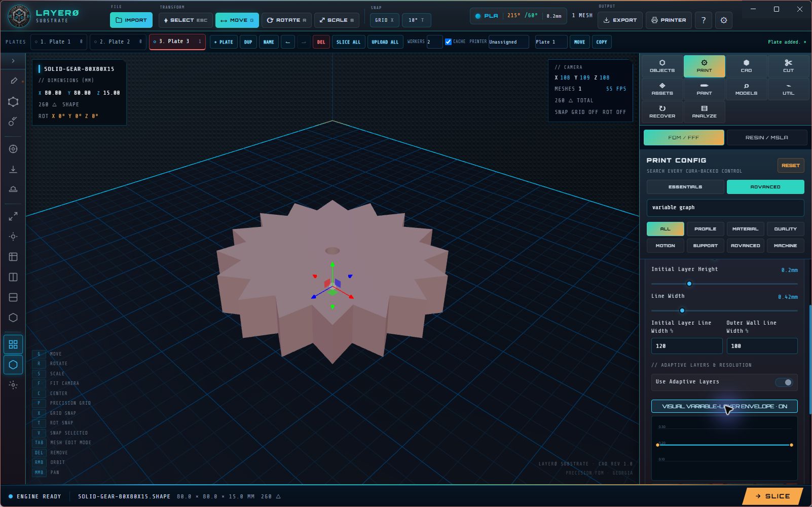Filter settings by Material category
Screen dimensions: 812x507
[745, 229]
